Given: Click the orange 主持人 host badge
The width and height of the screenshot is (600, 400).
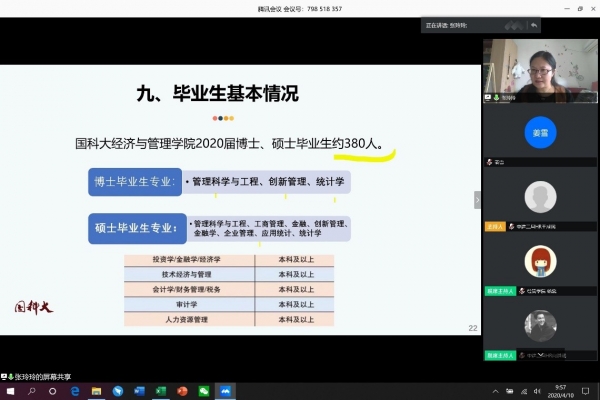Looking at the screenshot, I should pos(495,227).
